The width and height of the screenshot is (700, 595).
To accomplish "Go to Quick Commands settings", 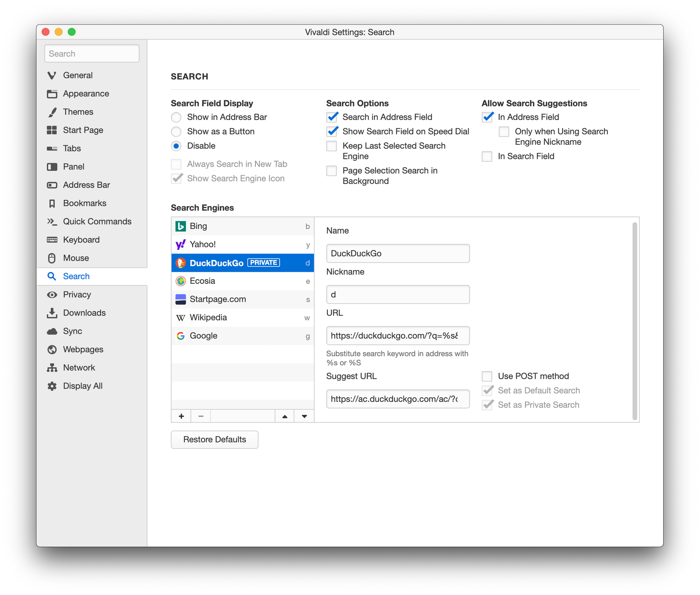I will point(97,221).
